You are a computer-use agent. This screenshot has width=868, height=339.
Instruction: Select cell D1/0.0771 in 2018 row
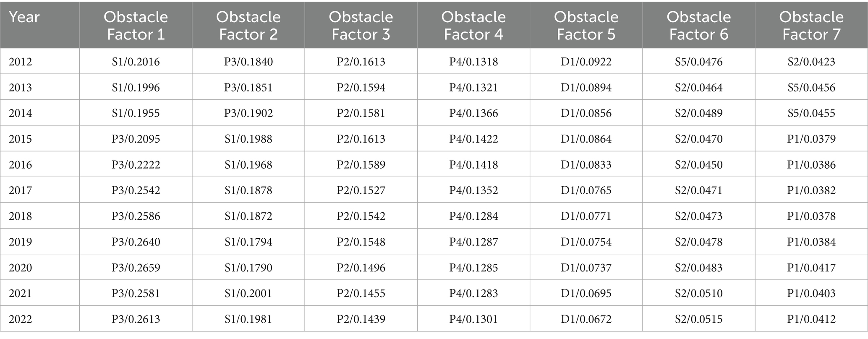[586, 216]
